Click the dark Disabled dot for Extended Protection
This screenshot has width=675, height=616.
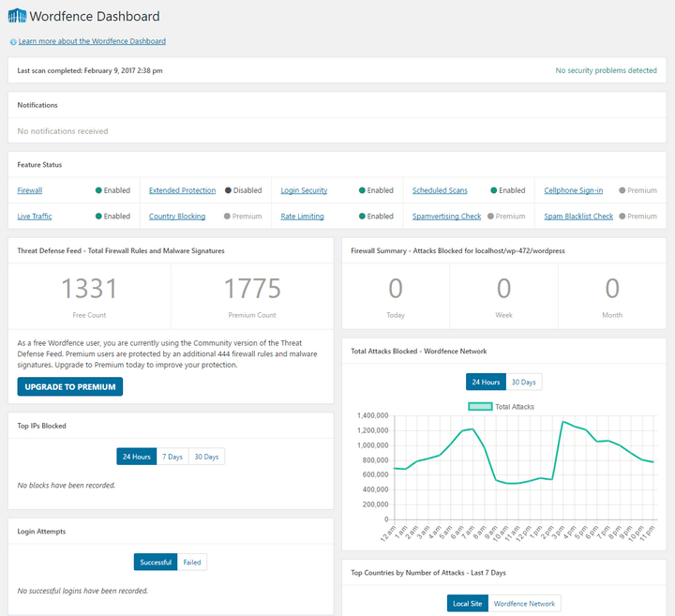pyautogui.click(x=228, y=190)
